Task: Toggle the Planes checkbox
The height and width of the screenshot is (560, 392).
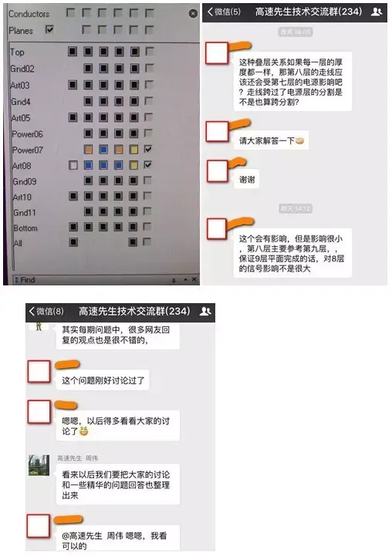Action: pos(49,29)
